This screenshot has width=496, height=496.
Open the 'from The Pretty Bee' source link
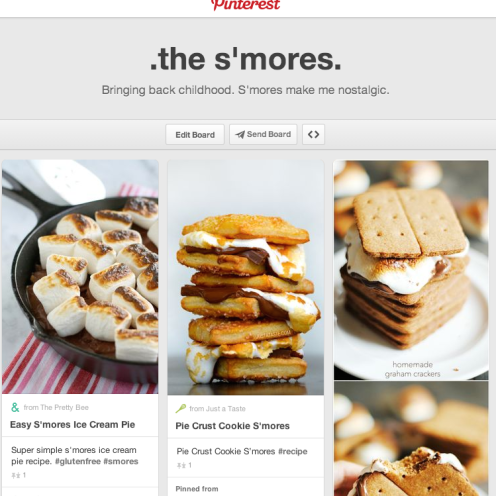[x=56, y=407]
